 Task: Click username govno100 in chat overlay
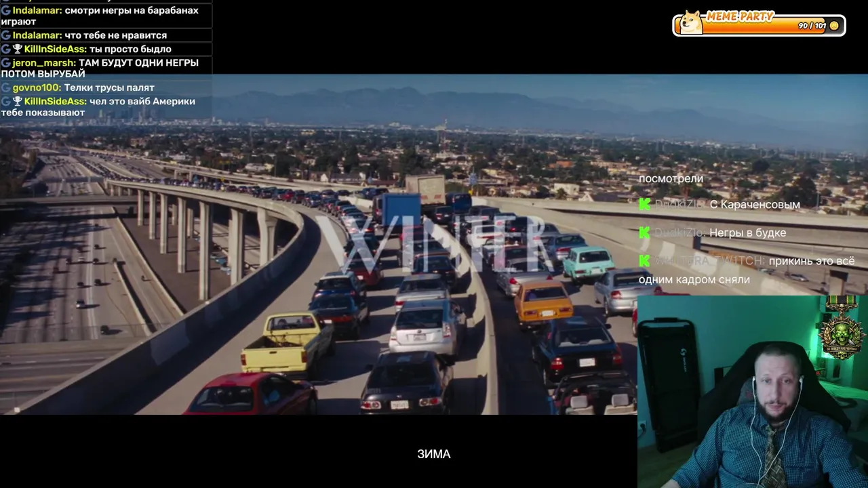(37, 88)
